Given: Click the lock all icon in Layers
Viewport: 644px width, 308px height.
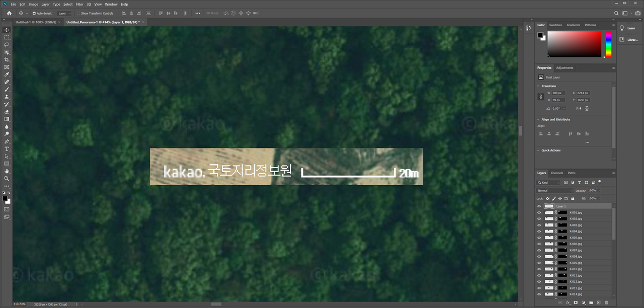Looking at the screenshot, I should tap(573, 198).
